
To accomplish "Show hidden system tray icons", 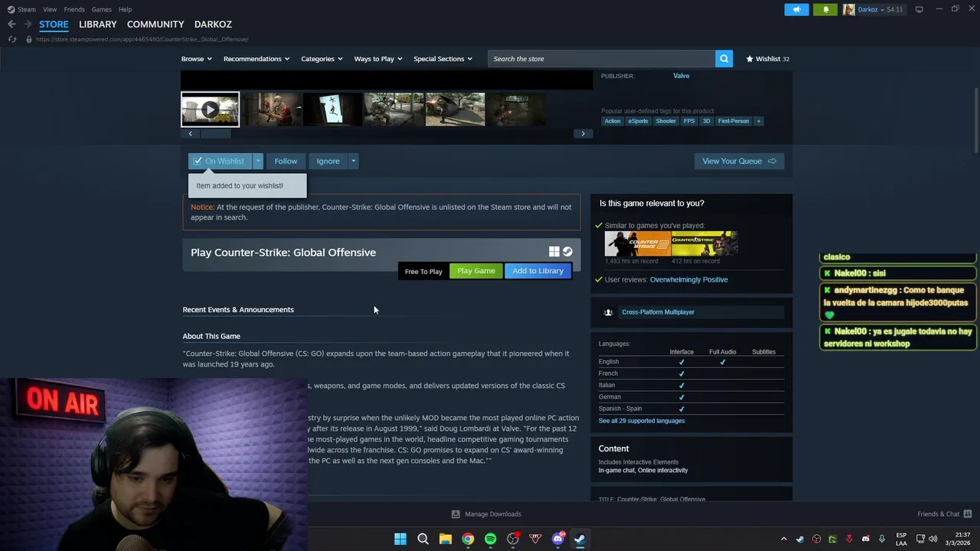I will (783, 539).
